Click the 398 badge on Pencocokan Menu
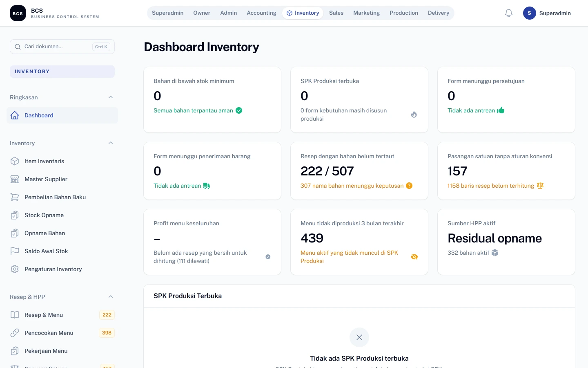 tap(107, 333)
